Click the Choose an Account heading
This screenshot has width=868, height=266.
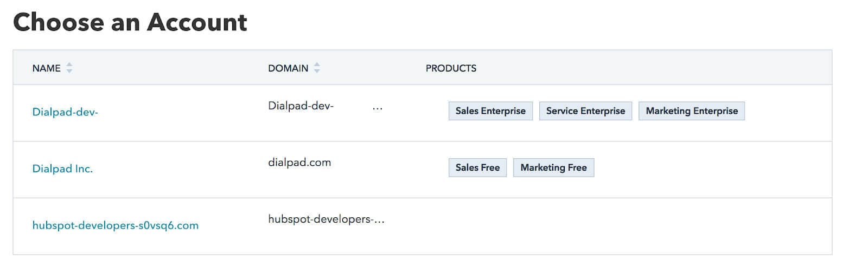(130, 22)
